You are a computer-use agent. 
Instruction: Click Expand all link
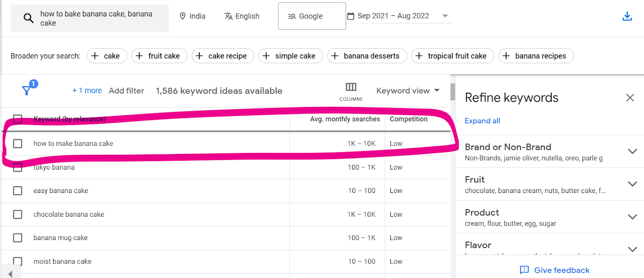tap(482, 121)
